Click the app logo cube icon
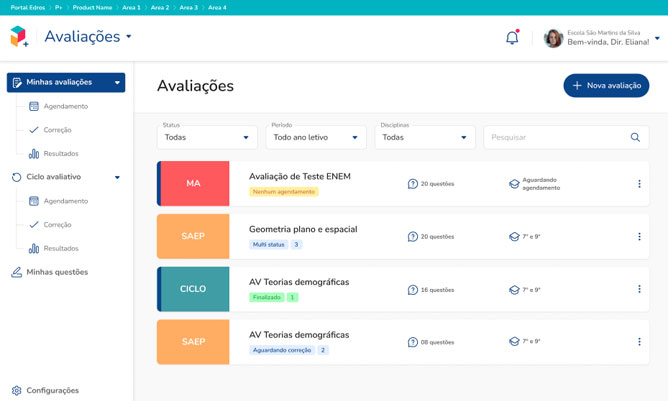Screen dimensions: 668x401 tap(19, 36)
